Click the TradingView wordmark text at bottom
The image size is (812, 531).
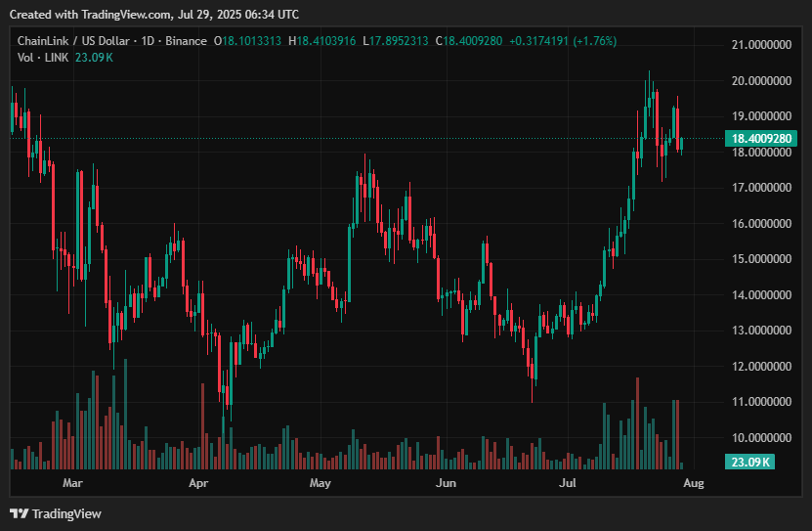(66, 513)
